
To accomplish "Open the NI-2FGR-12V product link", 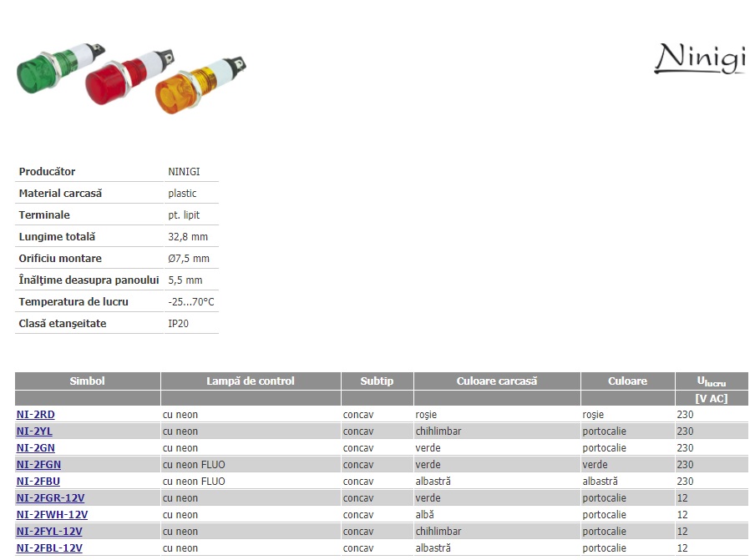I will [50, 498].
